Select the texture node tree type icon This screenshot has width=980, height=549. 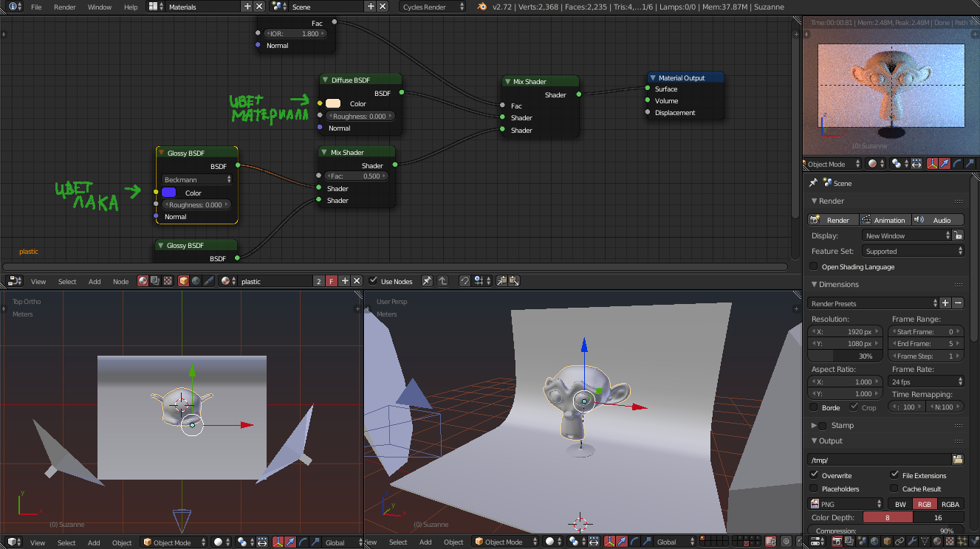[168, 281]
